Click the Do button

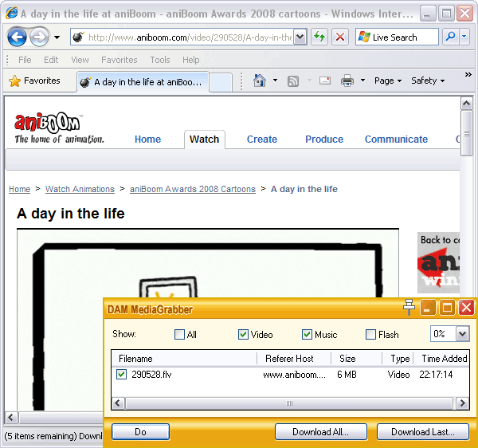[140, 432]
